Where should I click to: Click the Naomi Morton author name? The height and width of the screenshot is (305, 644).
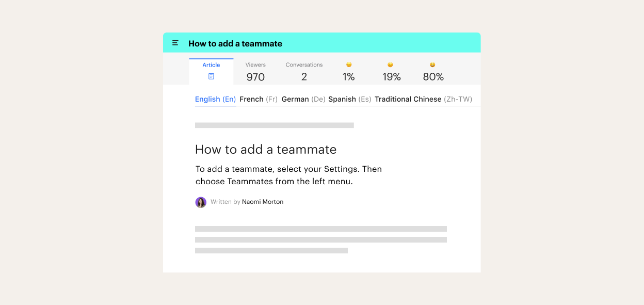click(x=263, y=202)
